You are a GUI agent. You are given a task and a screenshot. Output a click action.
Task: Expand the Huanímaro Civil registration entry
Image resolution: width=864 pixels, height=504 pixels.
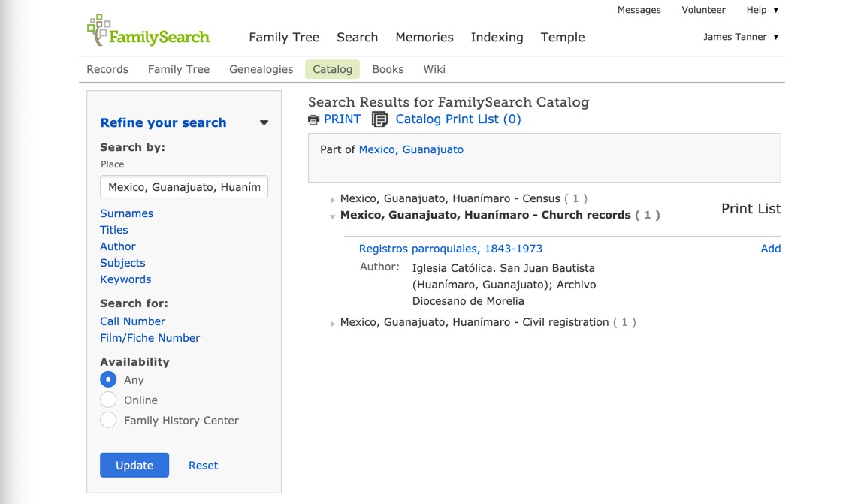click(333, 324)
